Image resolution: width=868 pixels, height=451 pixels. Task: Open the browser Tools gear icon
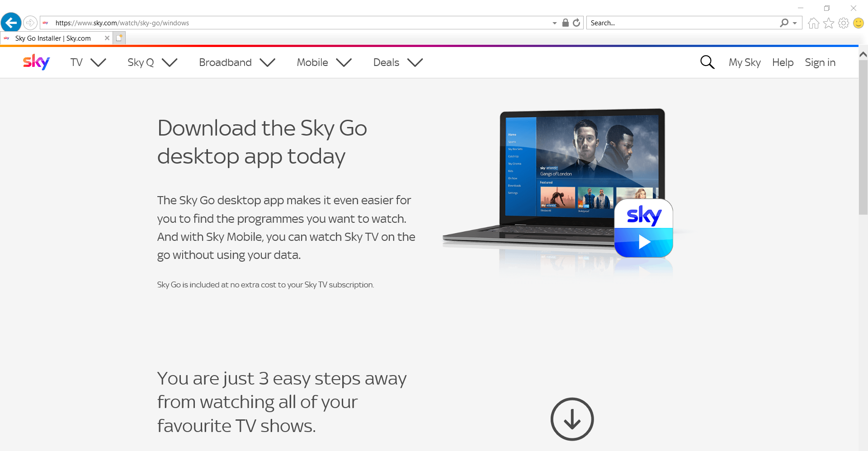(x=843, y=23)
